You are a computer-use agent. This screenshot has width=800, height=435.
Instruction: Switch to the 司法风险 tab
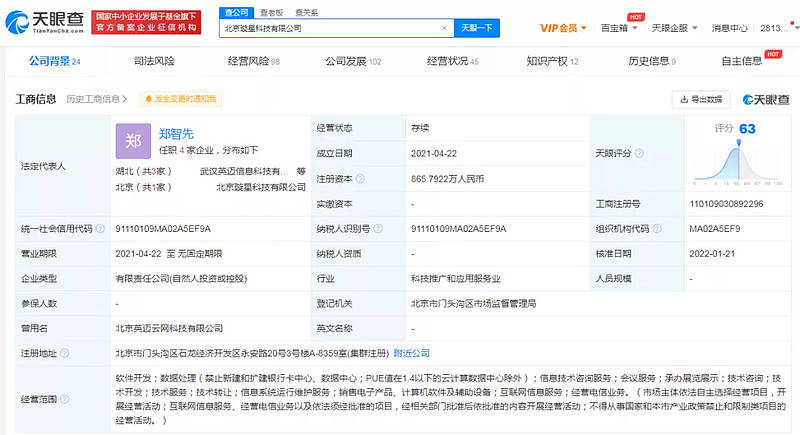click(x=153, y=62)
